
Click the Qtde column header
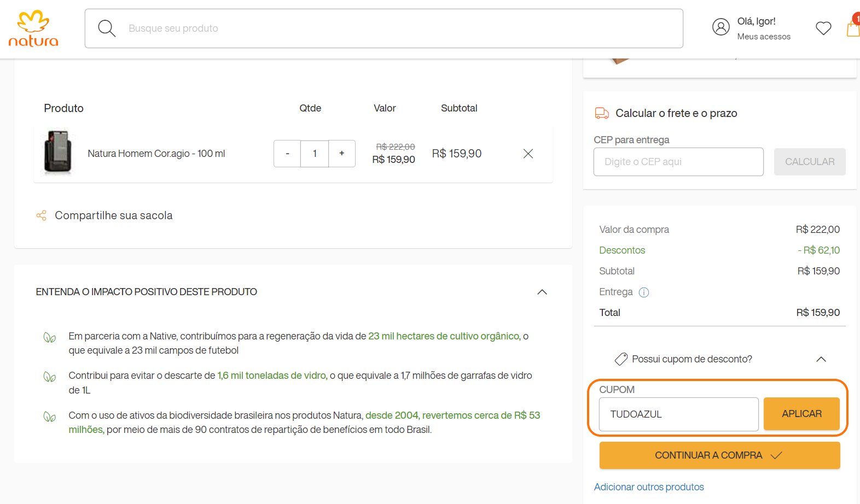[310, 108]
